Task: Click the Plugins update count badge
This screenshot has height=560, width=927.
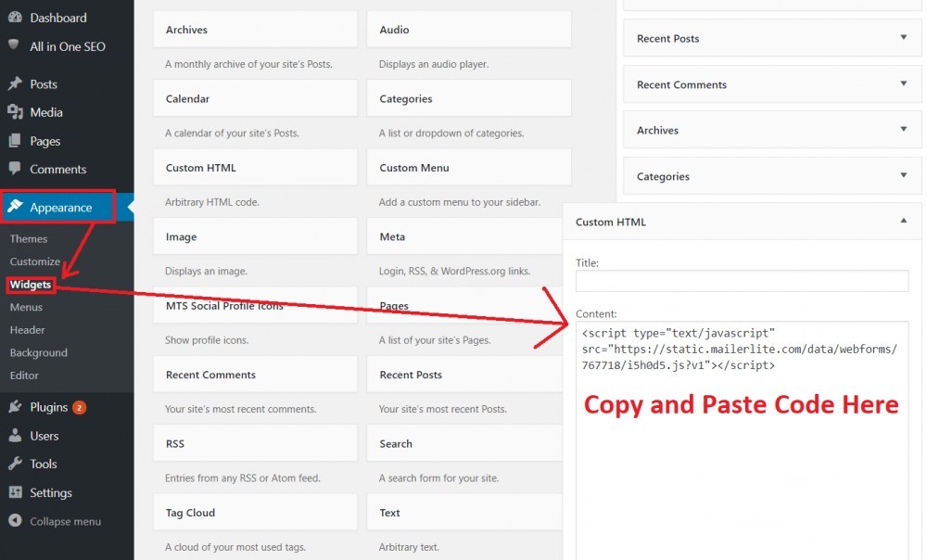Action: [x=79, y=407]
